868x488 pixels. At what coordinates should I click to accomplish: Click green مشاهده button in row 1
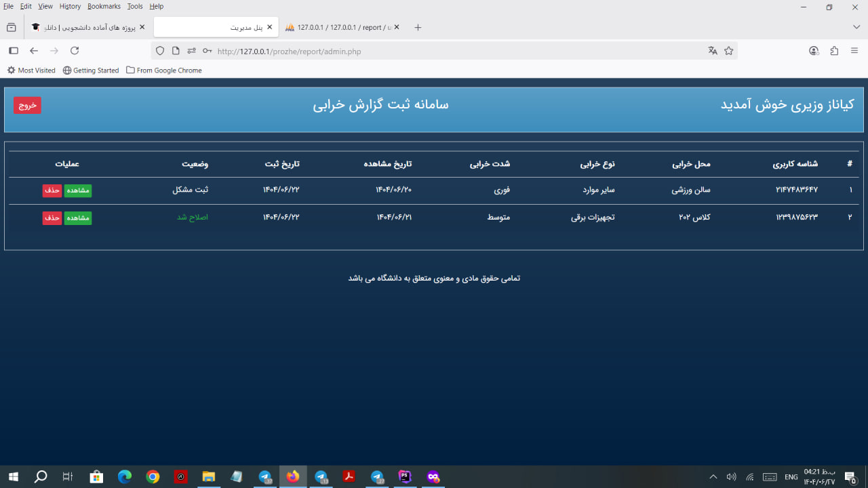[x=78, y=190]
